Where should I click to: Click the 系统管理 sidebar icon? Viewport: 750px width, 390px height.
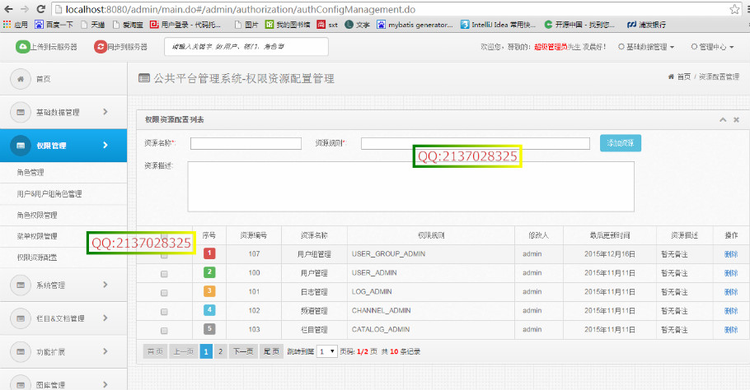coord(20,285)
